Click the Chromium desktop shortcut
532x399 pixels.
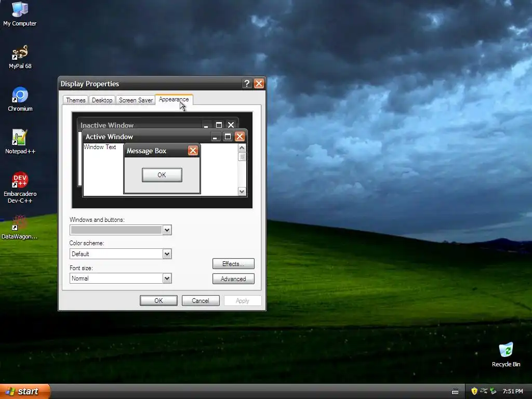coord(20,99)
